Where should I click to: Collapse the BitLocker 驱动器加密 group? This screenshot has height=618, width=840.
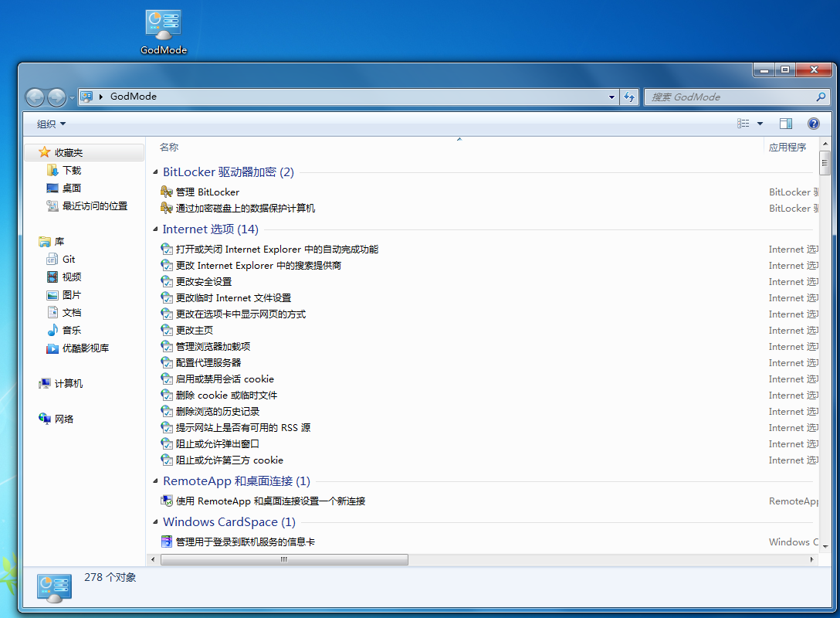click(155, 172)
